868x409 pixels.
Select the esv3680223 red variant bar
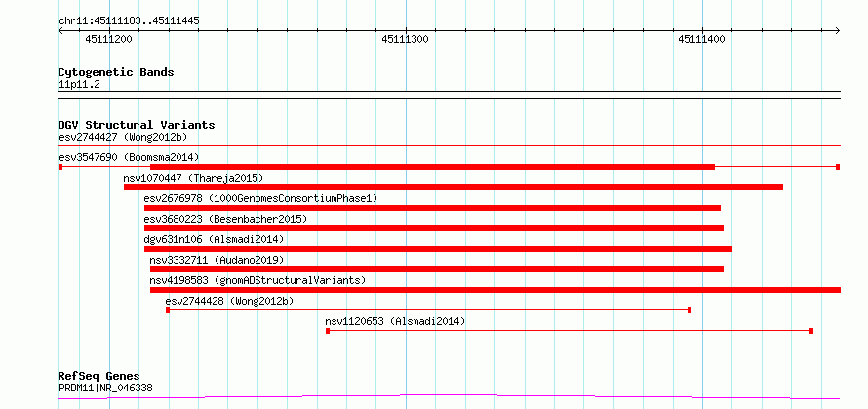[434, 228]
